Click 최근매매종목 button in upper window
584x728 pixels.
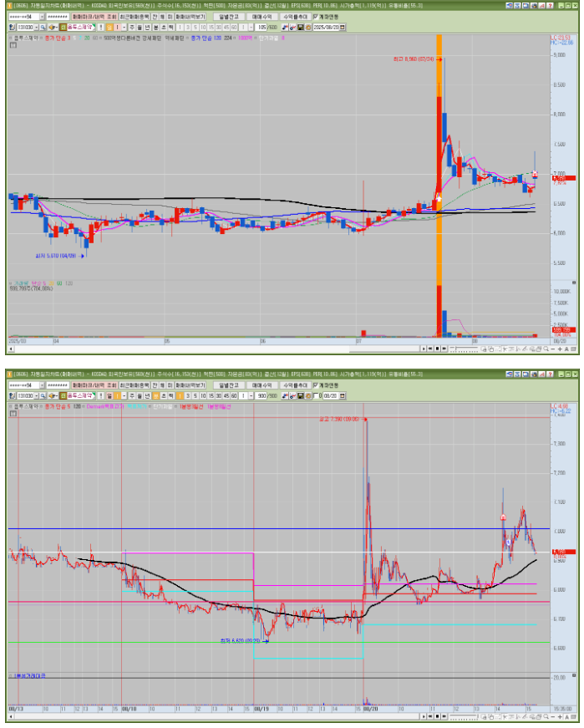[x=135, y=16]
